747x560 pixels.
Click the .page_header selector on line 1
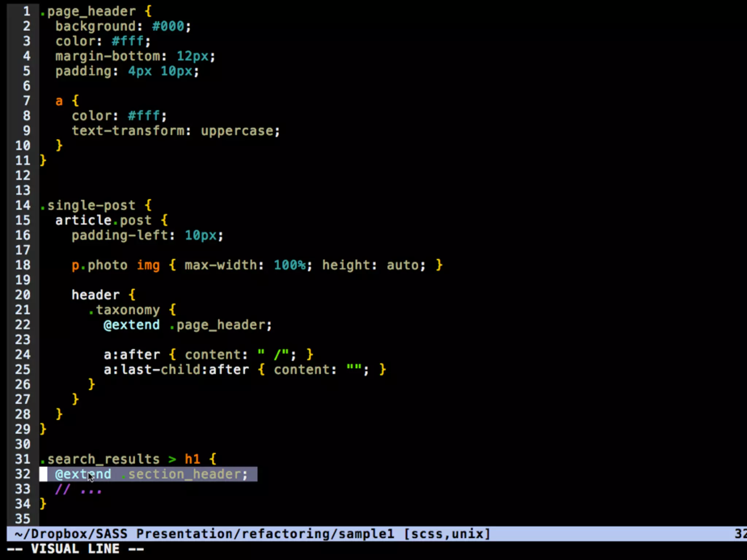(88, 12)
